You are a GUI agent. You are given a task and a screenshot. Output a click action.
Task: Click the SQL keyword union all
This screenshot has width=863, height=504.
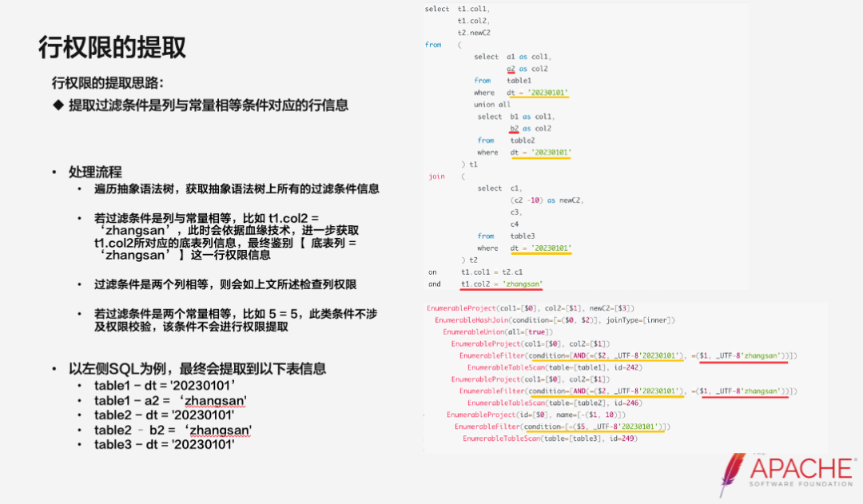[x=492, y=105]
